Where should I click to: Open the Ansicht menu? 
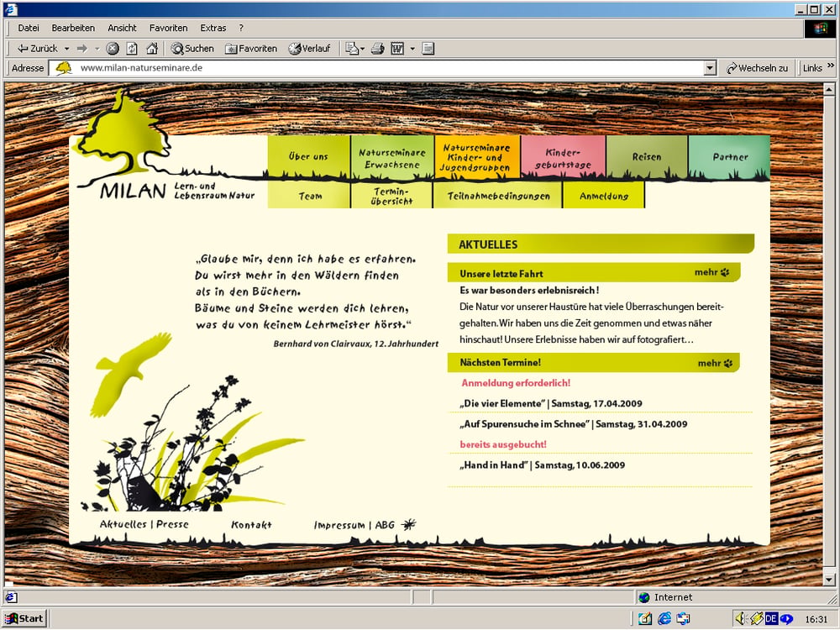pyautogui.click(x=122, y=28)
